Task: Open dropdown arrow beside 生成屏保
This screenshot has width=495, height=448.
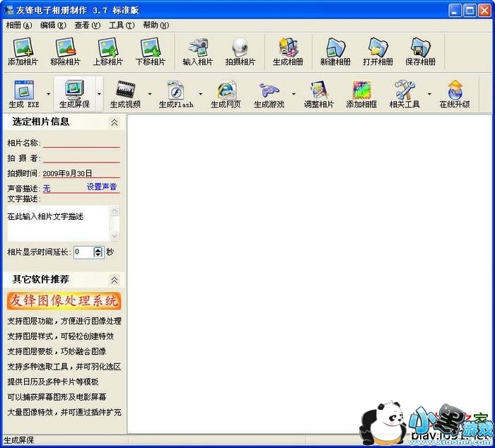Action: point(99,94)
